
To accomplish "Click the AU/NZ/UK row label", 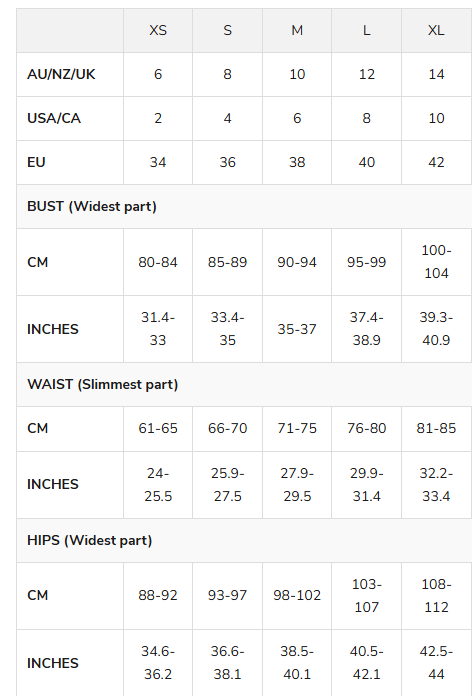I will coord(61,74).
